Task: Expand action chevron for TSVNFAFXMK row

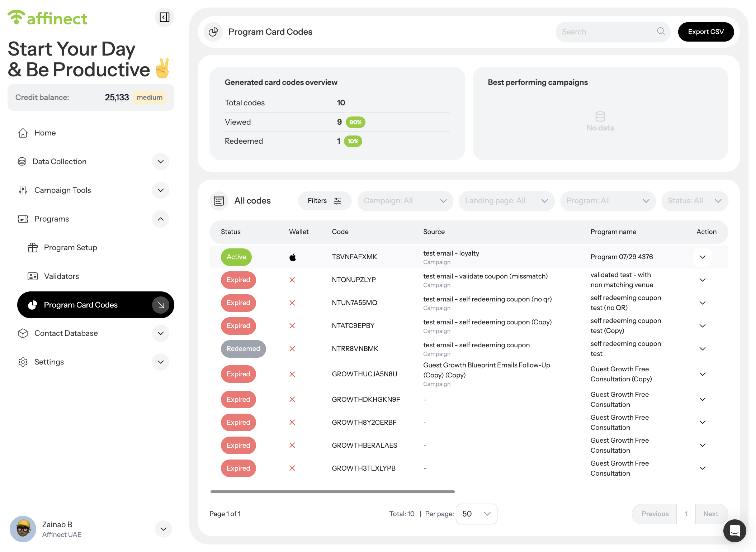Action: (703, 257)
